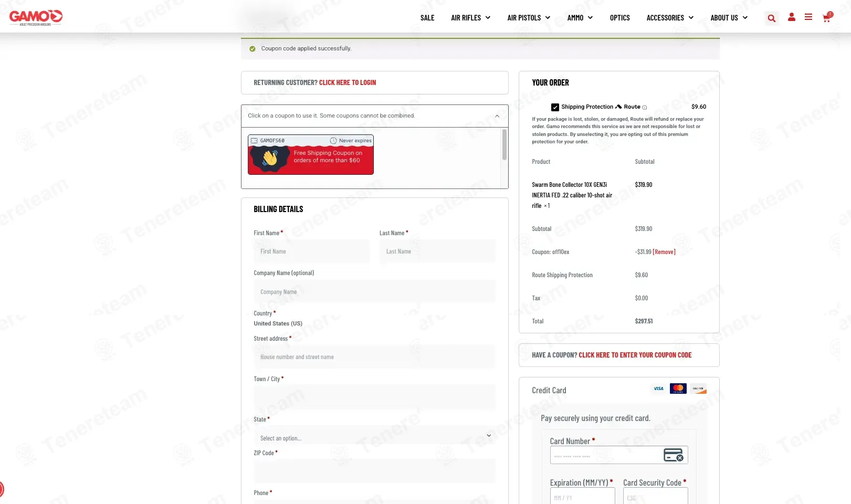Image resolution: width=851 pixels, height=504 pixels.
Task: Open the Optics menu item
Action: 619,18
